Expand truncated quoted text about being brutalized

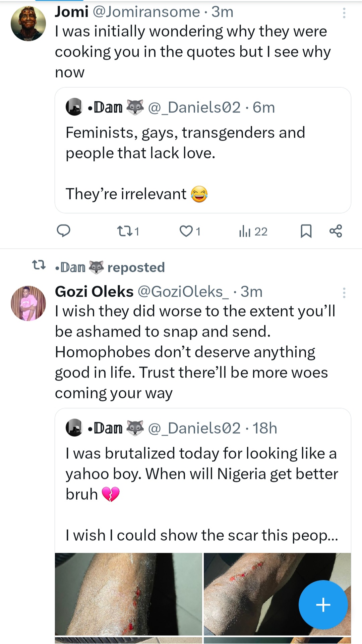202,535
